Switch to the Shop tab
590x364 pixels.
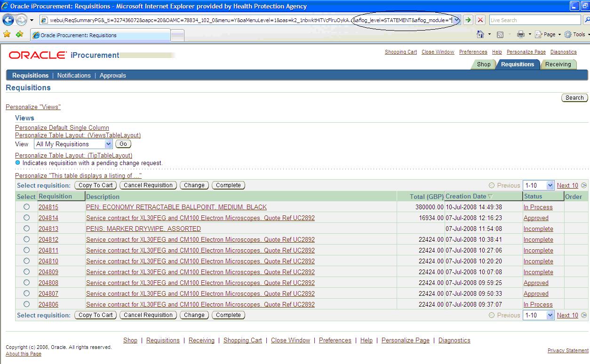pyautogui.click(x=484, y=64)
